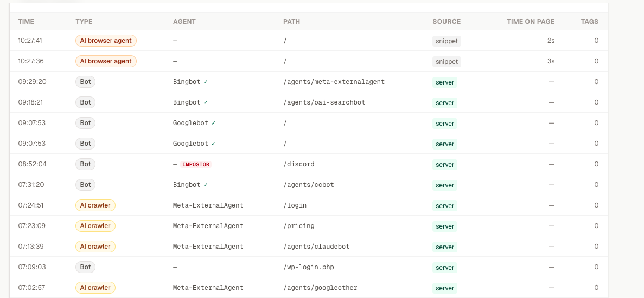Sort by the AGENT column header
The height and width of the screenshot is (298, 644).
pyautogui.click(x=184, y=21)
